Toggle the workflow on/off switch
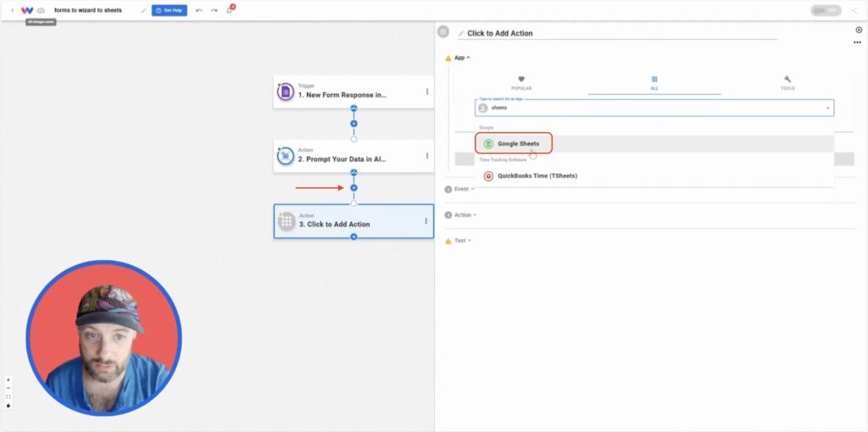 (826, 10)
